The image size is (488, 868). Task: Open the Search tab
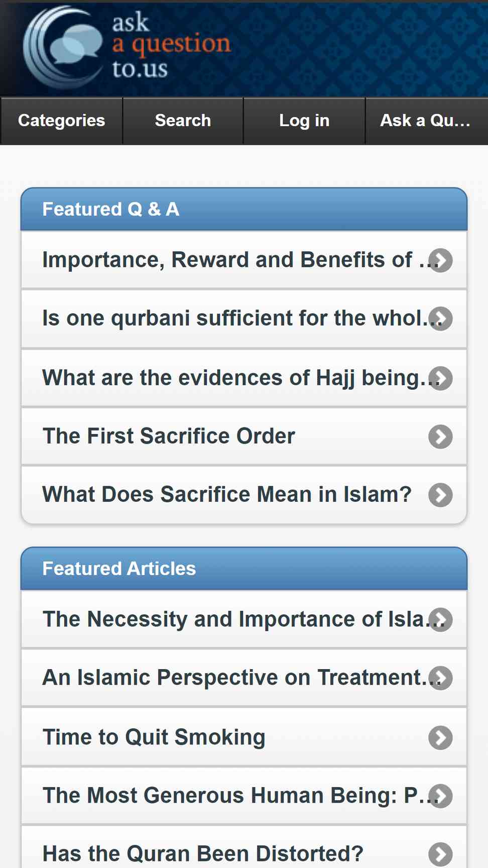[x=183, y=121]
